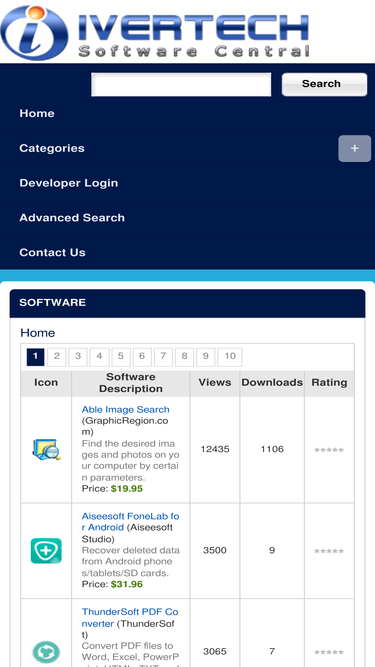Click the $19.95 price
This screenshot has width=375, height=667.
click(x=127, y=489)
